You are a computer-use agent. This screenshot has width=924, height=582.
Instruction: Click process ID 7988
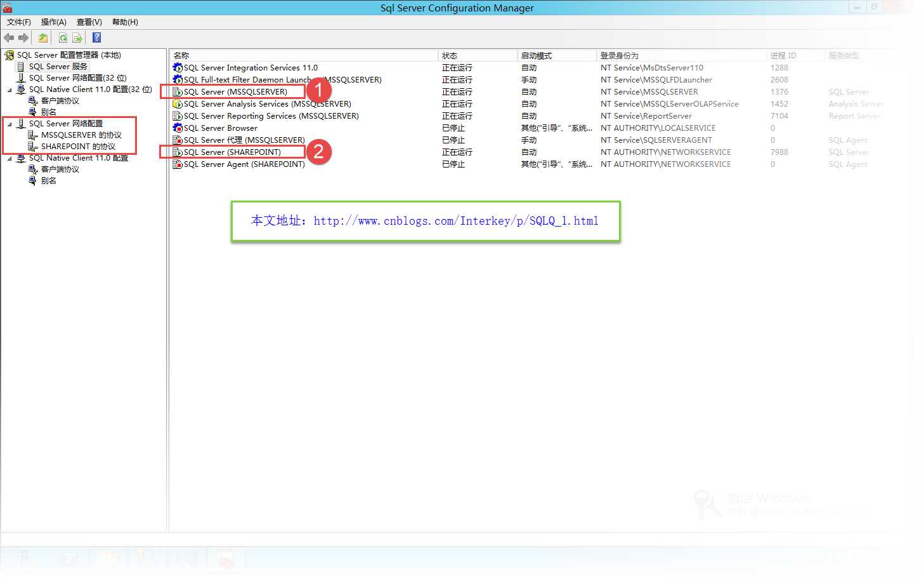(x=779, y=152)
